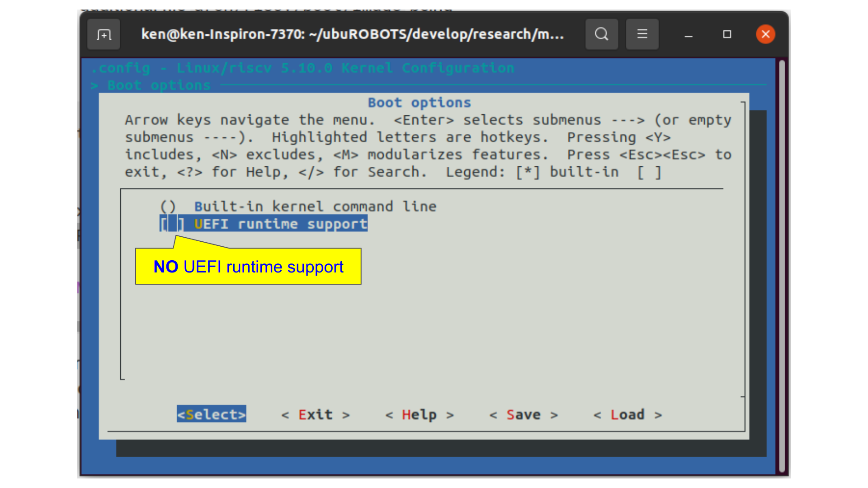
Task: Close the terminal window
Action: (x=765, y=34)
